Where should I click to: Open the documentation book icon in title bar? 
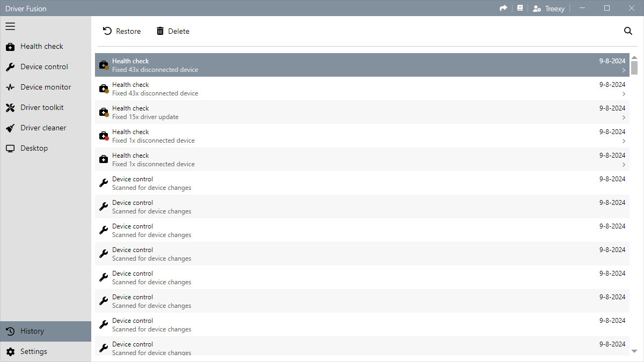click(x=519, y=8)
